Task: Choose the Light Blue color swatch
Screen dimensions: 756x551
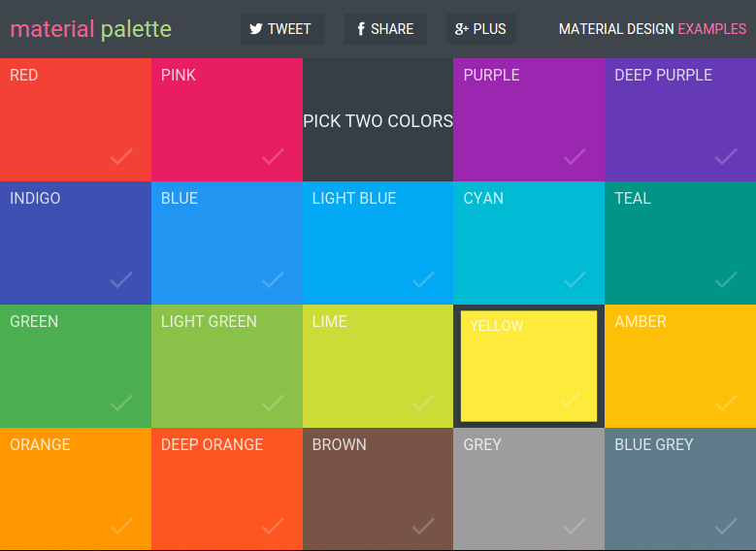Action: [378, 243]
